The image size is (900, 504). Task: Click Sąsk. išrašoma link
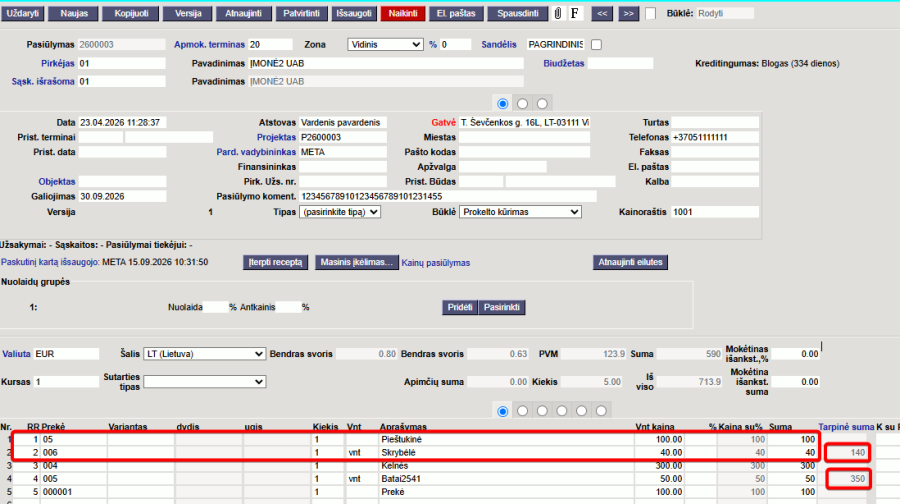point(43,82)
